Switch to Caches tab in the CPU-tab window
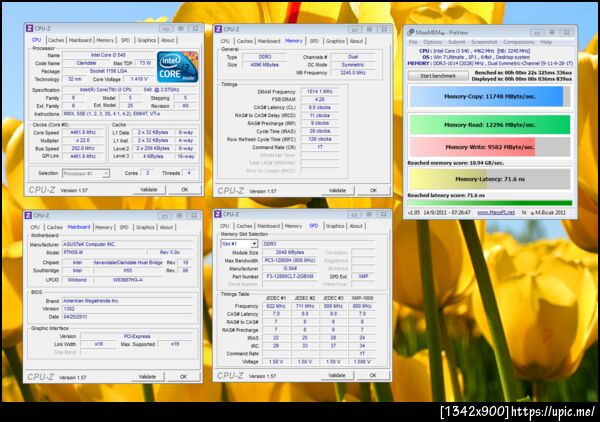 [56, 40]
